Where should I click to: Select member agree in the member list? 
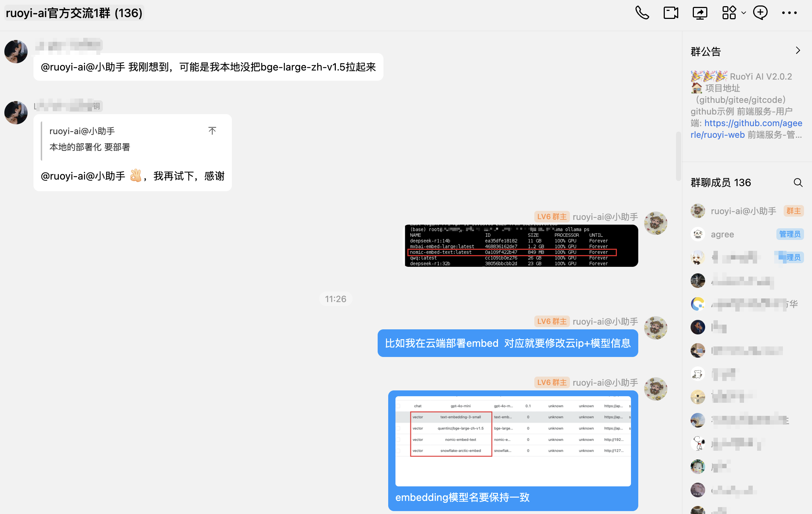tap(722, 234)
